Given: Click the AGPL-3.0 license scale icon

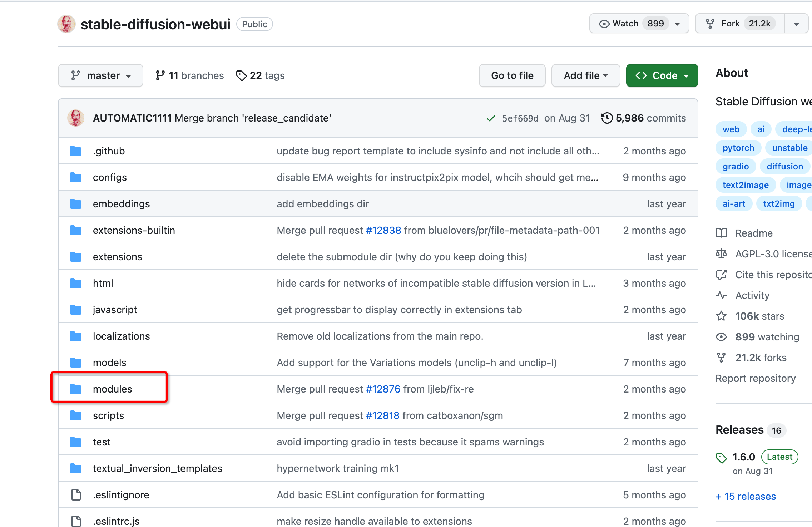Looking at the screenshot, I should 721,254.
